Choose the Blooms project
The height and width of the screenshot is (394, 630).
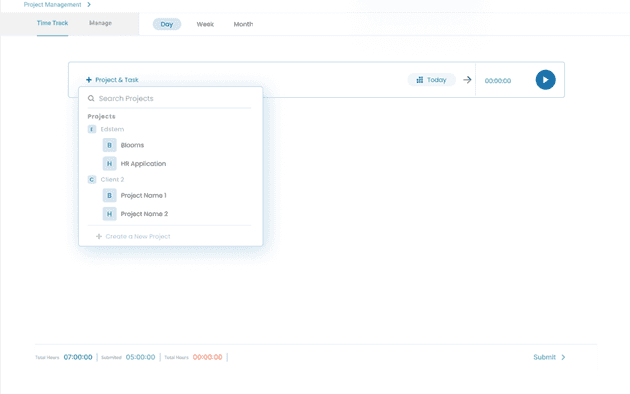(132, 145)
